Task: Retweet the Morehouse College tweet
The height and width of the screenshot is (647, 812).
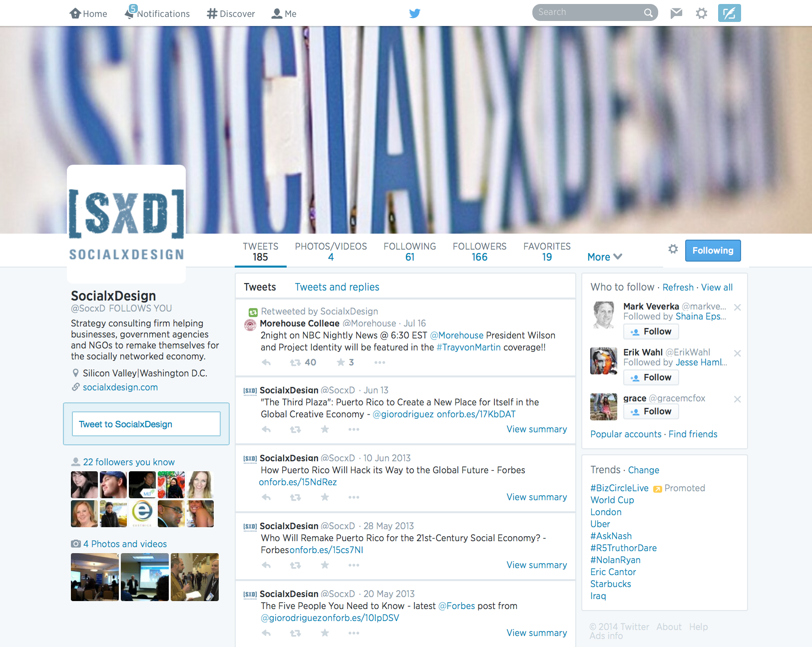Action: click(296, 362)
